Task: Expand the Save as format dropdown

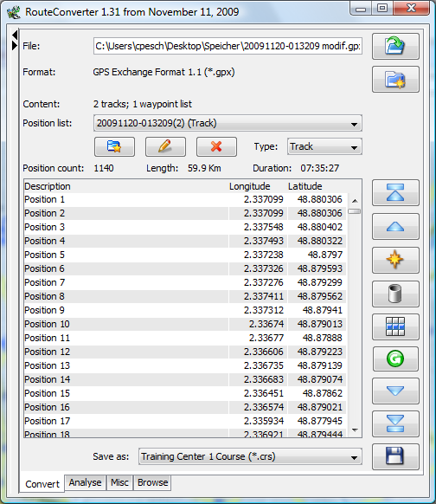Action: click(x=250, y=456)
